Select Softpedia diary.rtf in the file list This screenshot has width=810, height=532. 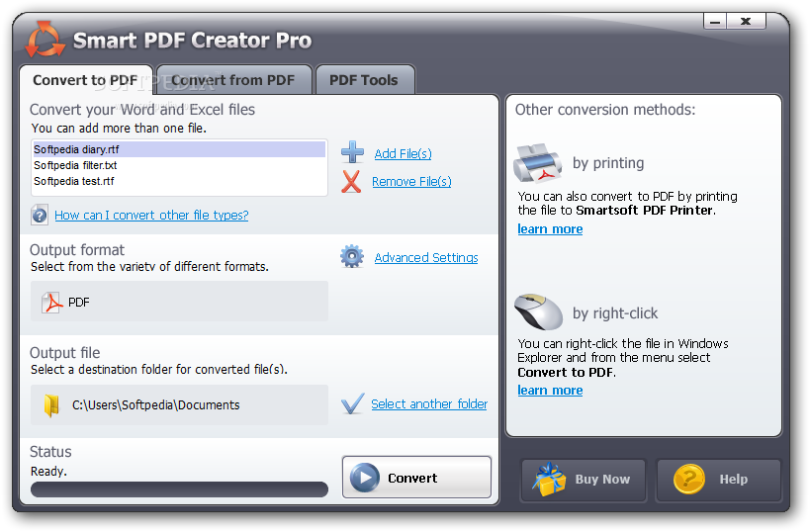179,149
